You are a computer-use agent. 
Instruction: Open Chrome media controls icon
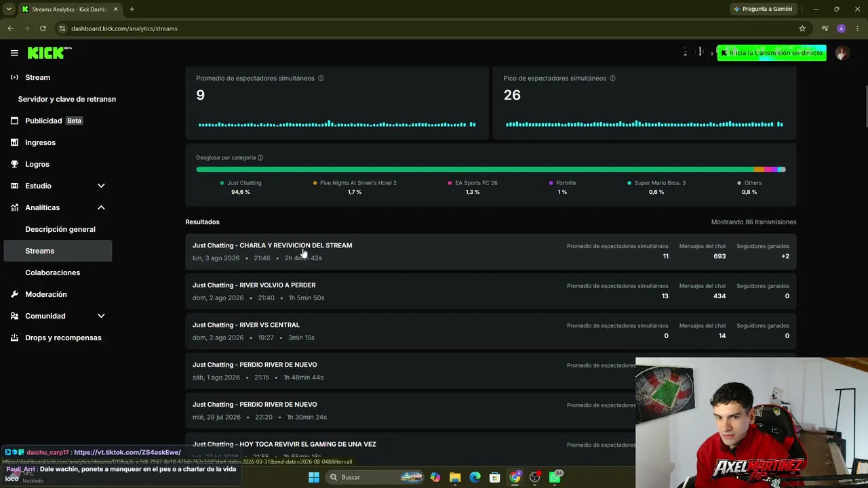click(x=825, y=28)
